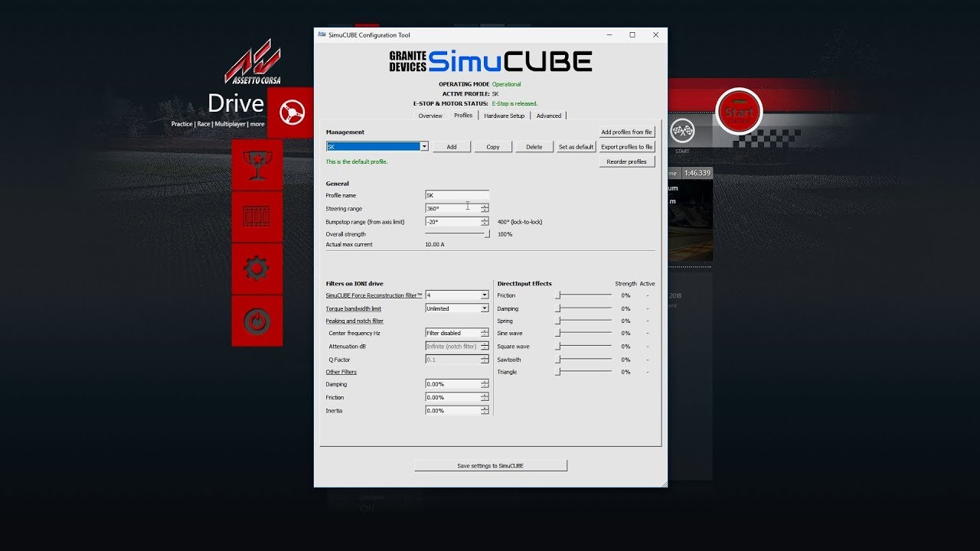Click the Profile name input field
This screenshot has height=551, width=980.
coord(457,195)
